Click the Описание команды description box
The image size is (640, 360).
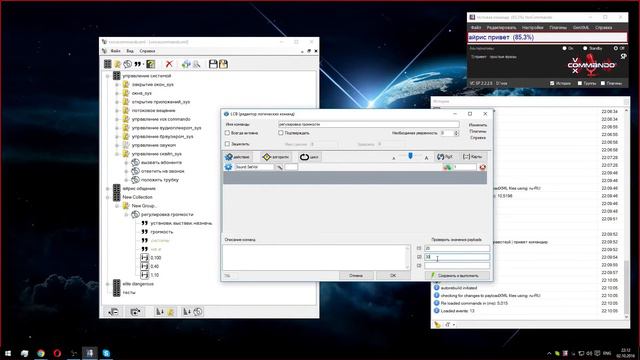pyautogui.click(x=316, y=257)
